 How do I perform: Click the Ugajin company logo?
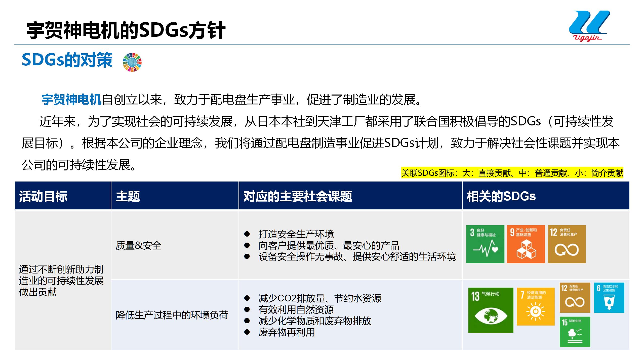[589, 26]
